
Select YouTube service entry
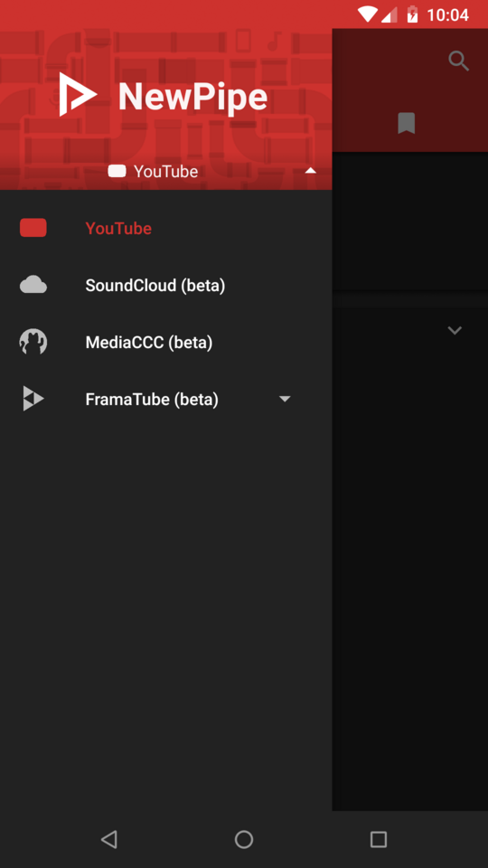(x=166, y=228)
